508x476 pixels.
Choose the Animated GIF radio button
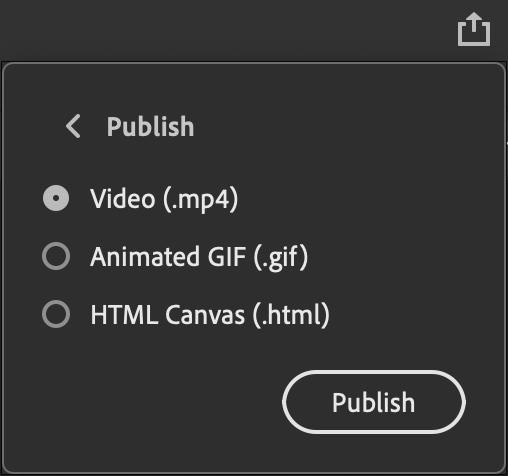[56, 256]
